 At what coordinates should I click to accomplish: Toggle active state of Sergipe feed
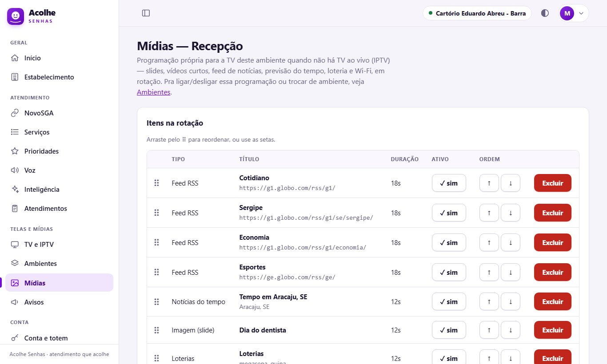tap(449, 213)
